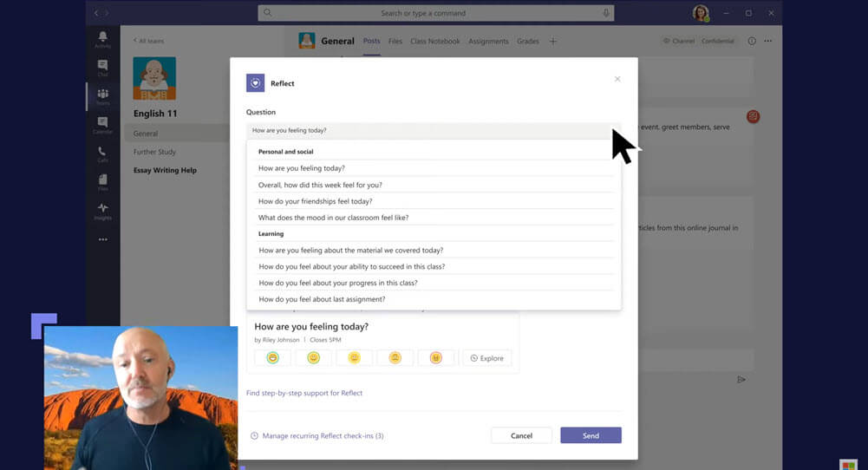This screenshot has height=470, width=868.
Task: Select the Essay Writing Help channel
Action: (165, 170)
